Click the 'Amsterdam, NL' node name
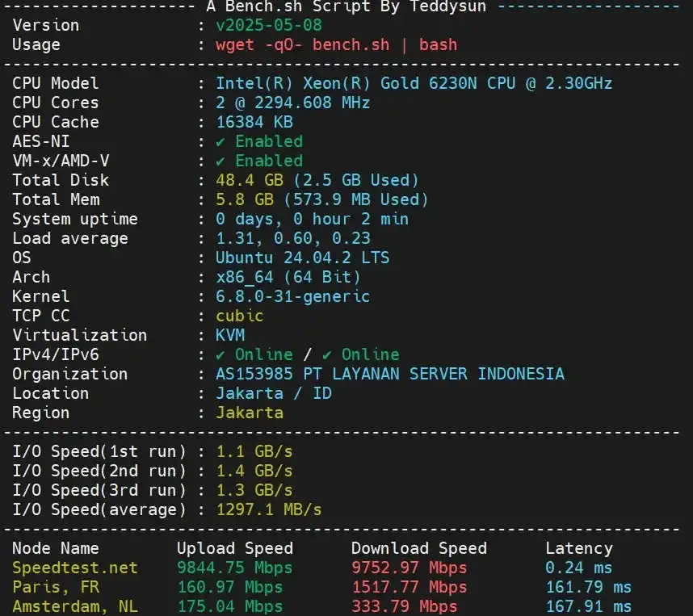The image size is (693, 616). (75, 606)
